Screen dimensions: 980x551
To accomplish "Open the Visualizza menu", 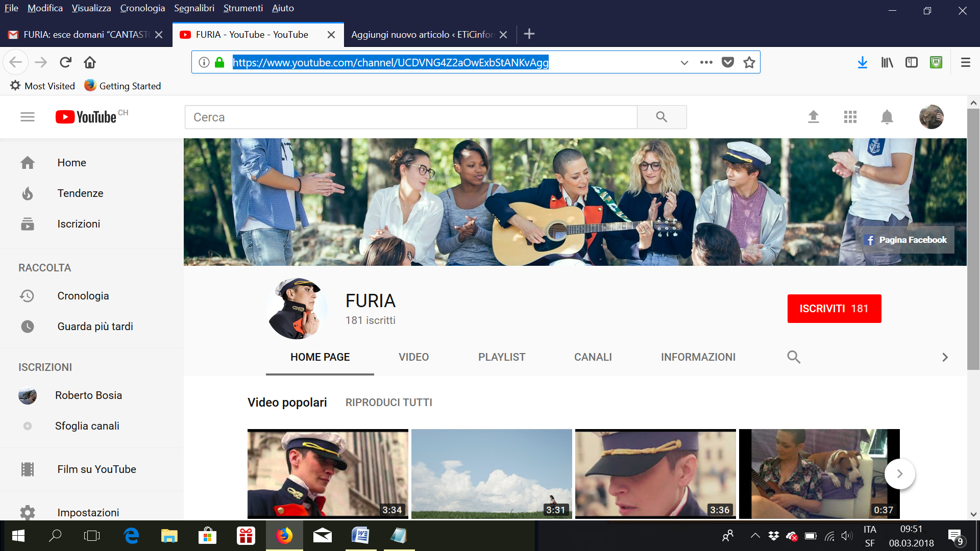I will tap(91, 8).
